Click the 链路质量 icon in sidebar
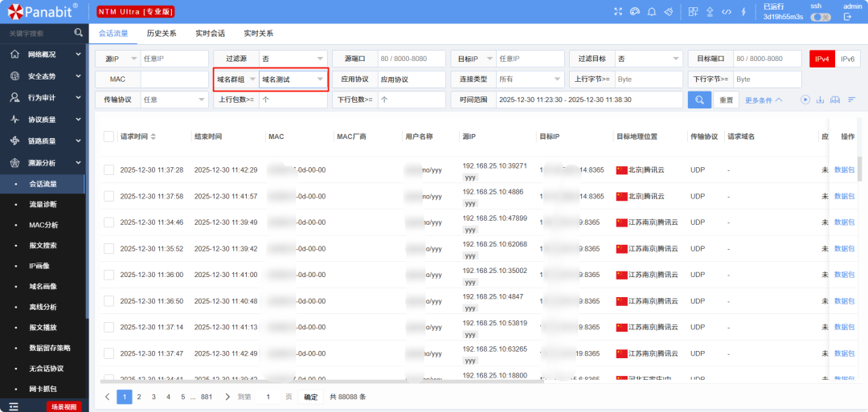868x412 pixels. click(x=15, y=141)
